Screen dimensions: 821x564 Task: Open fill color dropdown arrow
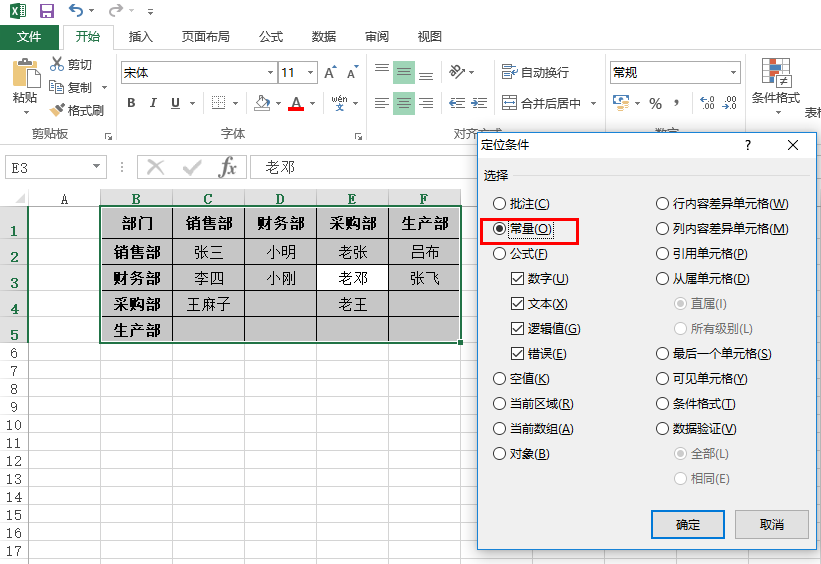(x=278, y=103)
